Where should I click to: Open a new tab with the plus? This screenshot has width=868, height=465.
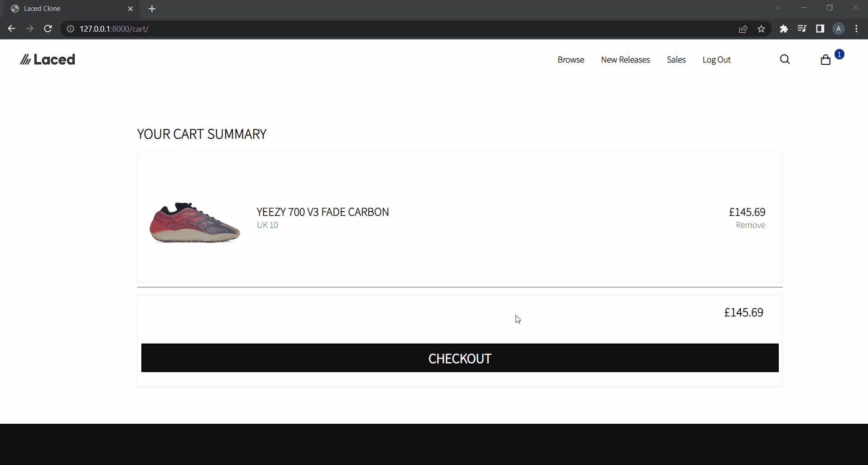click(x=152, y=9)
